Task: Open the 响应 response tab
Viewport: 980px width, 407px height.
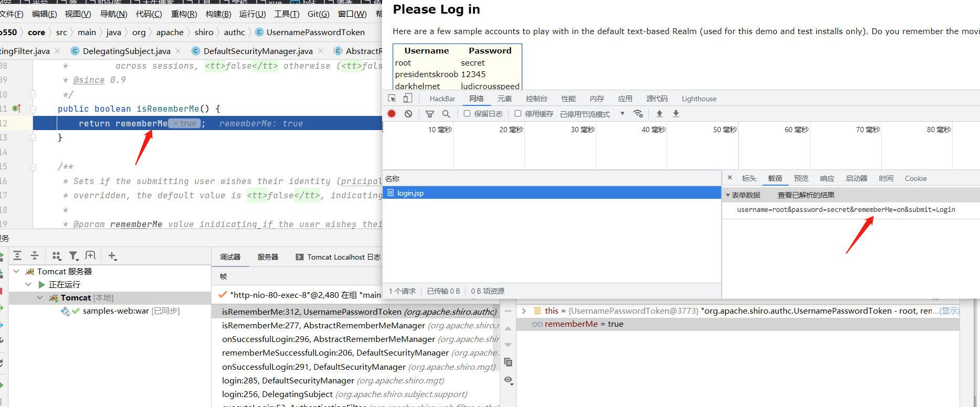Action: coord(827,178)
